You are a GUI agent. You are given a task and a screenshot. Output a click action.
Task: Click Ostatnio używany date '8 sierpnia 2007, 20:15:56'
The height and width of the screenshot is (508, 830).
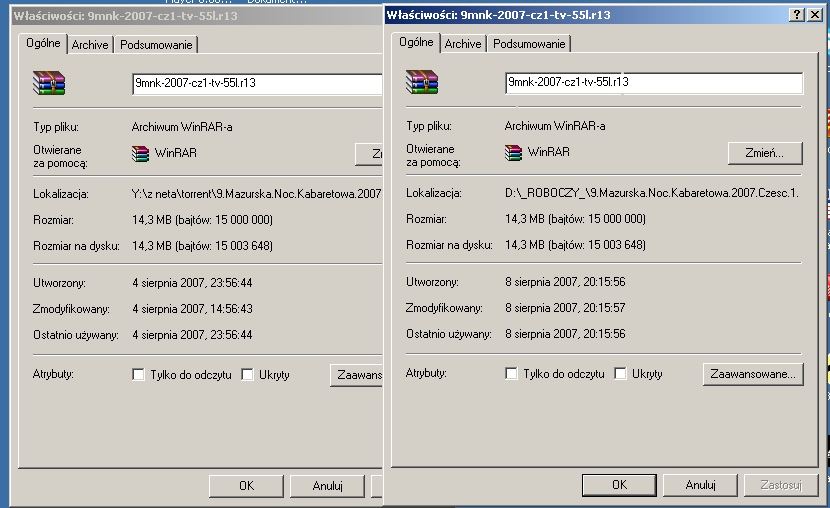click(x=565, y=334)
